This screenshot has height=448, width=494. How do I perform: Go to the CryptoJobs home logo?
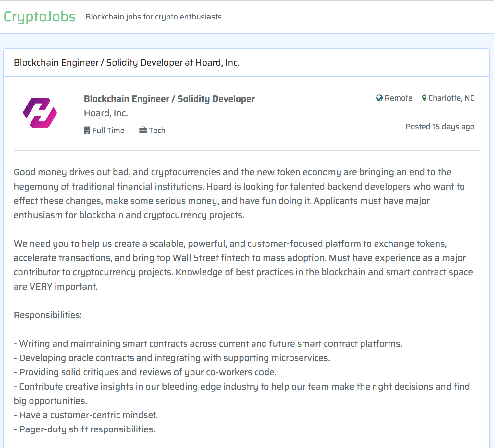pos(40,17)
